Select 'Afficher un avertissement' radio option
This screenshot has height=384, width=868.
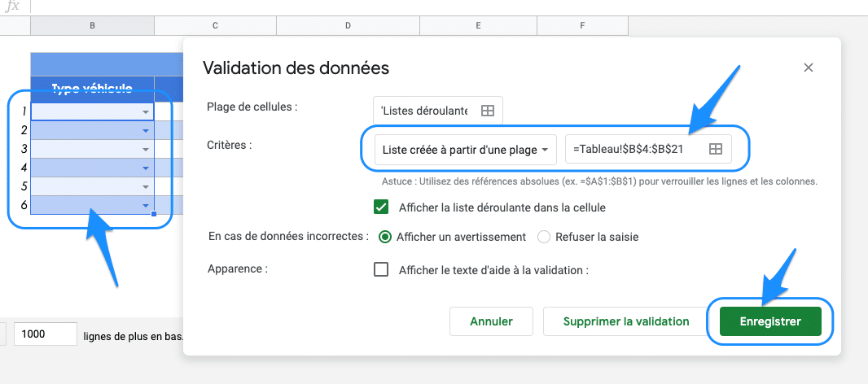click(x=385, y=238)
